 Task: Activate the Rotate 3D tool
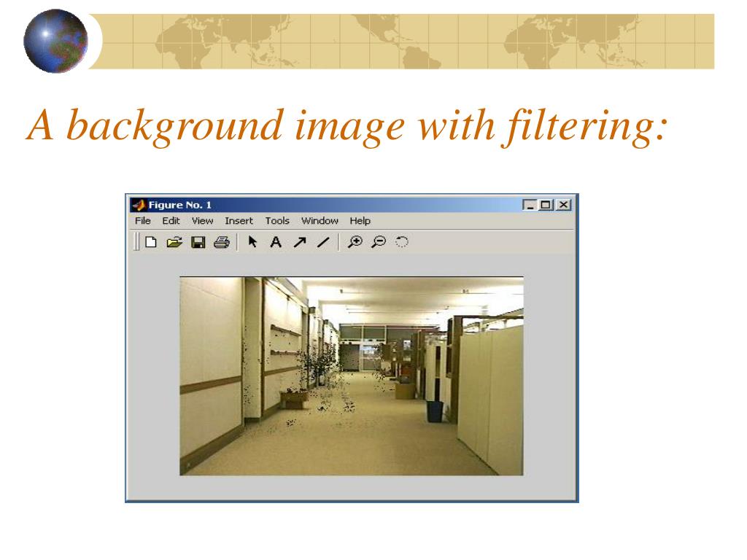click(402, 242)
